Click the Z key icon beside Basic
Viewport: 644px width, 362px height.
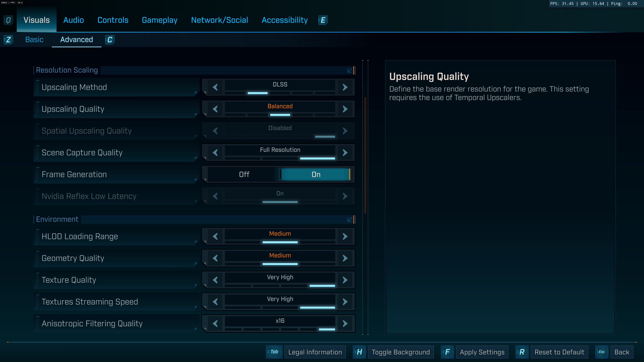pos(8,40)
